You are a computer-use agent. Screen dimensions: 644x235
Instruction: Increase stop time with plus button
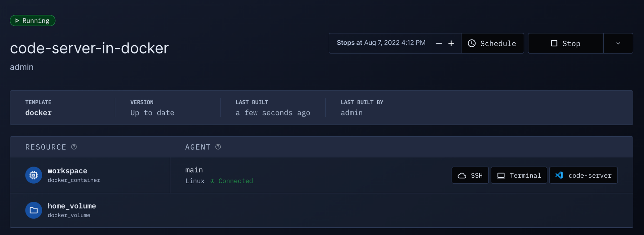[x=451, y=43]
